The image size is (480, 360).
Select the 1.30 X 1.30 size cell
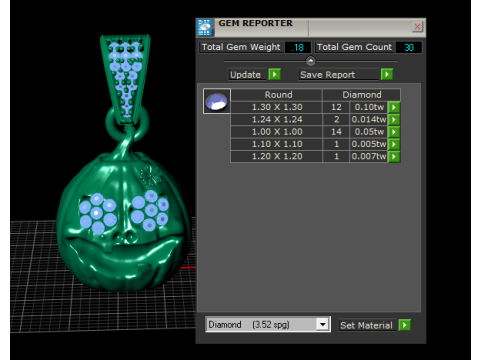(277, 107)
